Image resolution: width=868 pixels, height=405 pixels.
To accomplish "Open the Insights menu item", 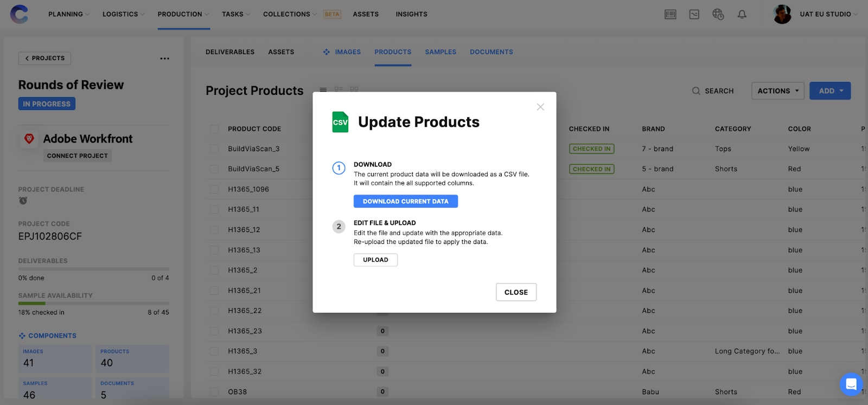I will coord(411,15).
